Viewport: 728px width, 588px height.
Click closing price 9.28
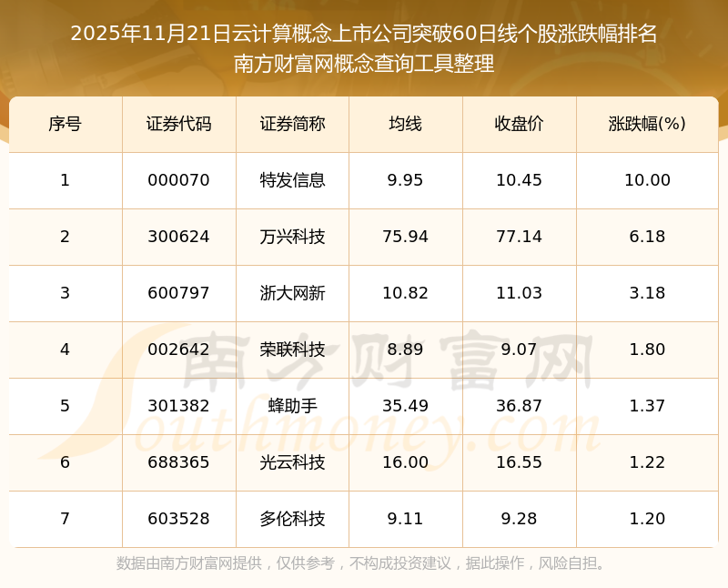pyautogui.click(x=519, y=519)
